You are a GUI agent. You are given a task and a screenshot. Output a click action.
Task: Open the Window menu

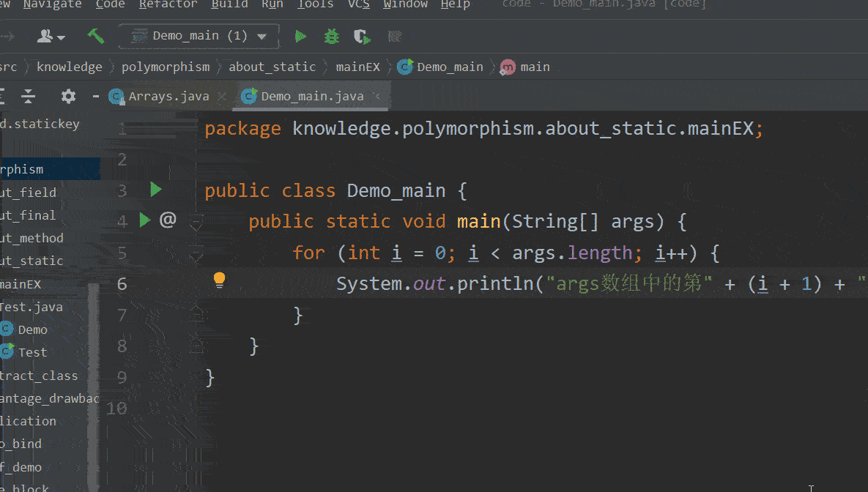(405, 4)
